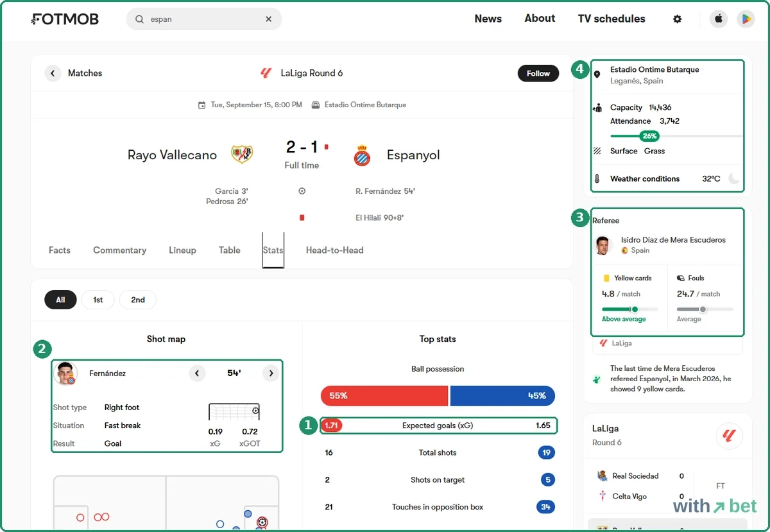770x532 pixels.
Task: Open the Commentary tab
Action: click(119, 250)
